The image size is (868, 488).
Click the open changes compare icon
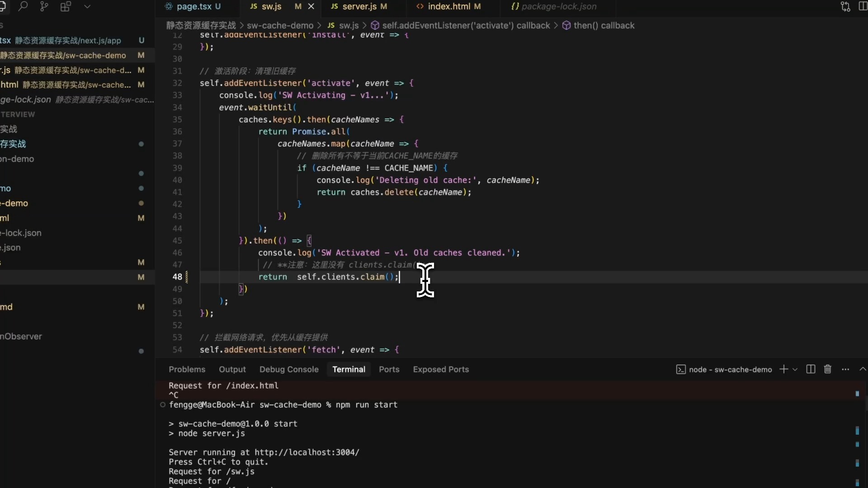tap(845, 6)
